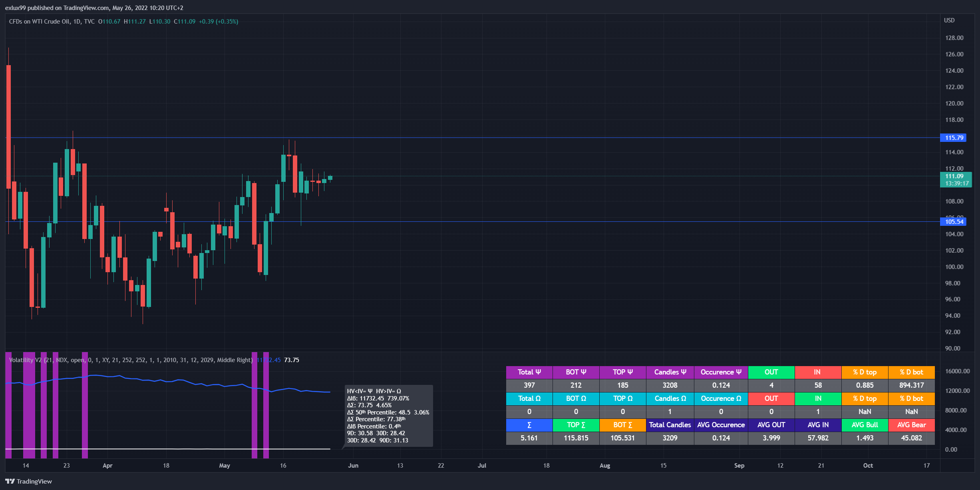The width and height of the screenshot is (980, 490).
Task: Click the 'Total Ω' header cell
Action: point(529,398)
